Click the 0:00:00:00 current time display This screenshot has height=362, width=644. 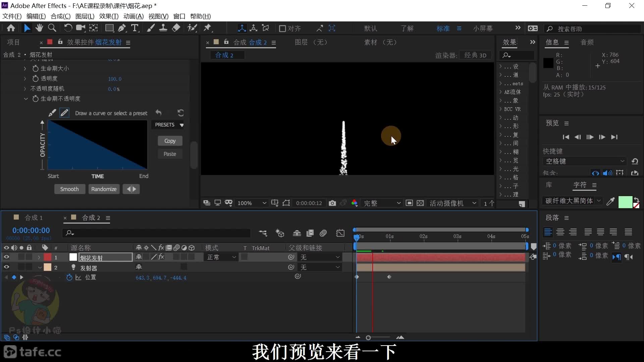point(31,230)
